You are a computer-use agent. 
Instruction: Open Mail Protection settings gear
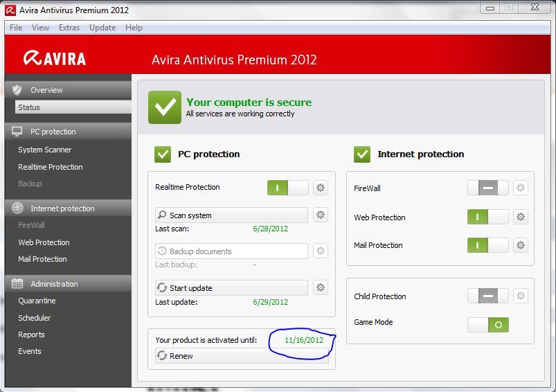[x=520, y=244]
